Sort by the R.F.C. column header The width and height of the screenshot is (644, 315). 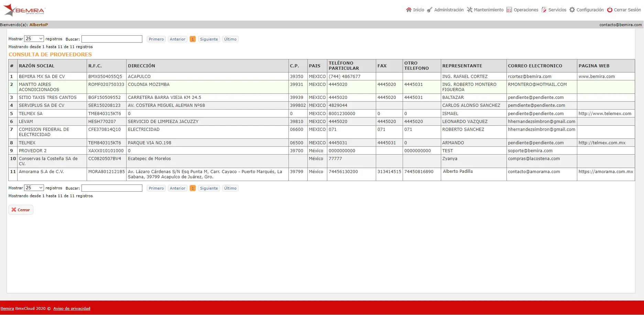[107, 66]
